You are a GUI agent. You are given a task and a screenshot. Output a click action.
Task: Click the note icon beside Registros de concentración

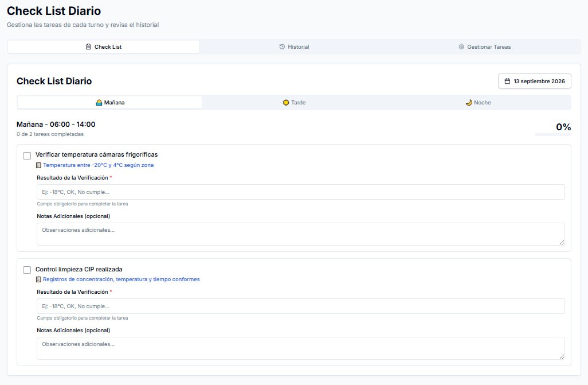pos(38,279)
